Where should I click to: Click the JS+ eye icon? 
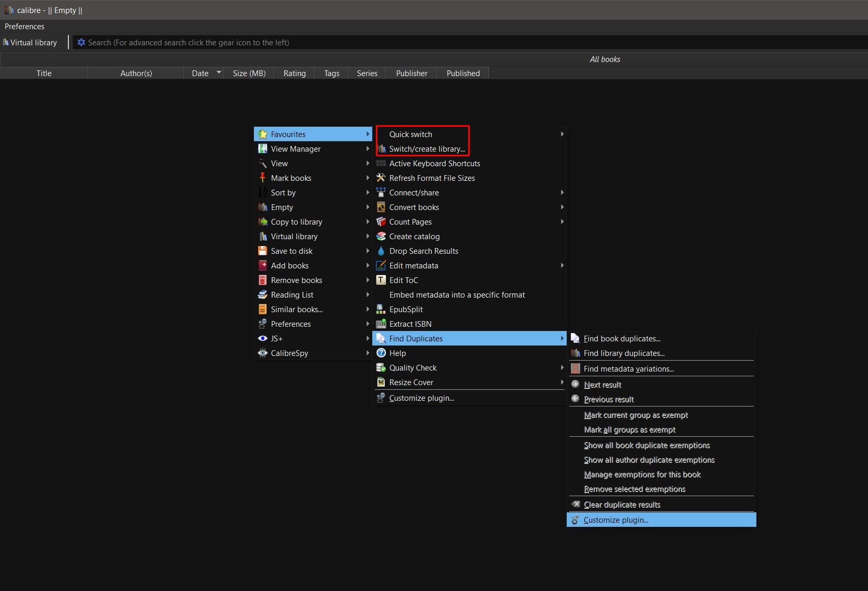(263, 339)
